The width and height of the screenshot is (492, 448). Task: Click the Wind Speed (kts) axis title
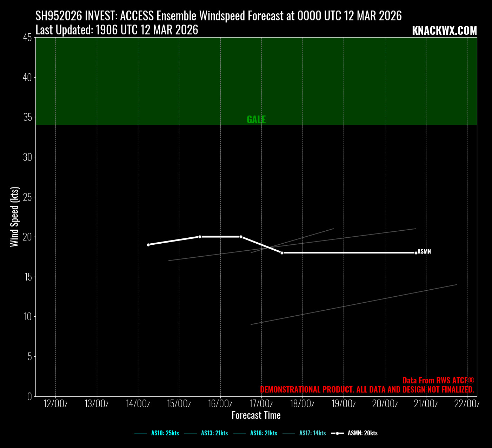14,217
